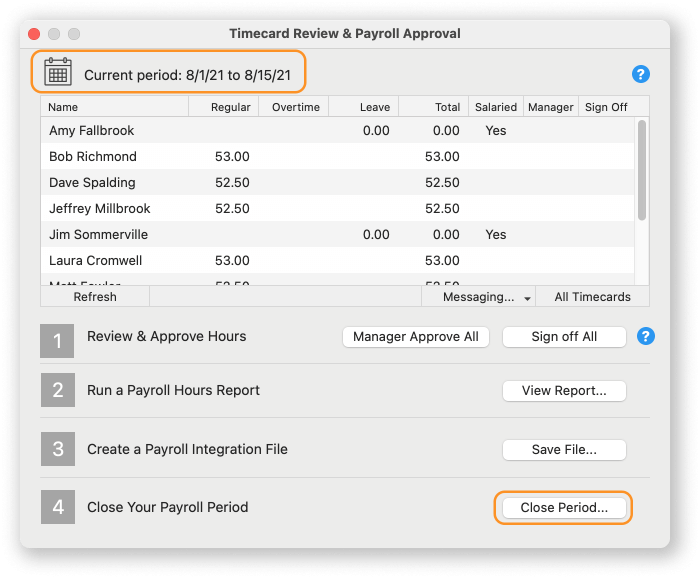Sort by the Leave column header

(x=364, y=107)
